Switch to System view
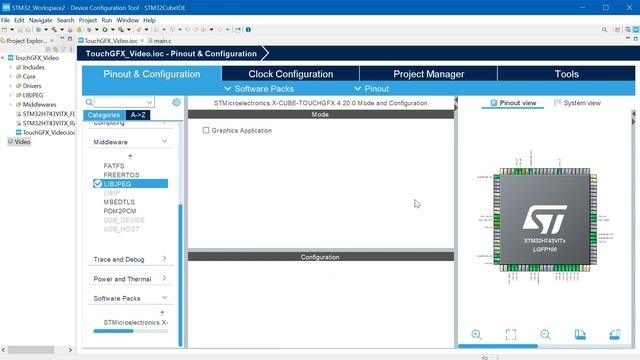Screen dimensions: 640x360 (577, 103)
